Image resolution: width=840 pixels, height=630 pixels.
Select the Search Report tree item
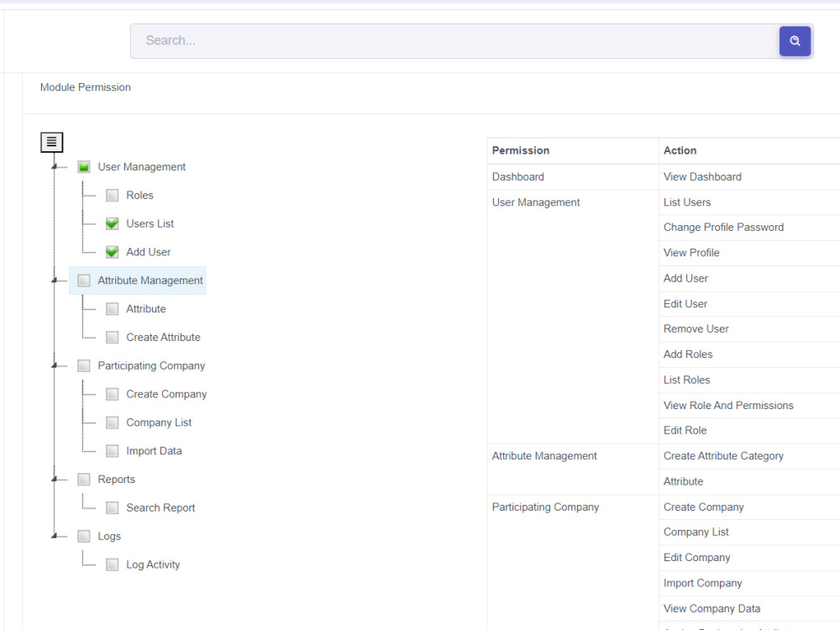[160, 508]
